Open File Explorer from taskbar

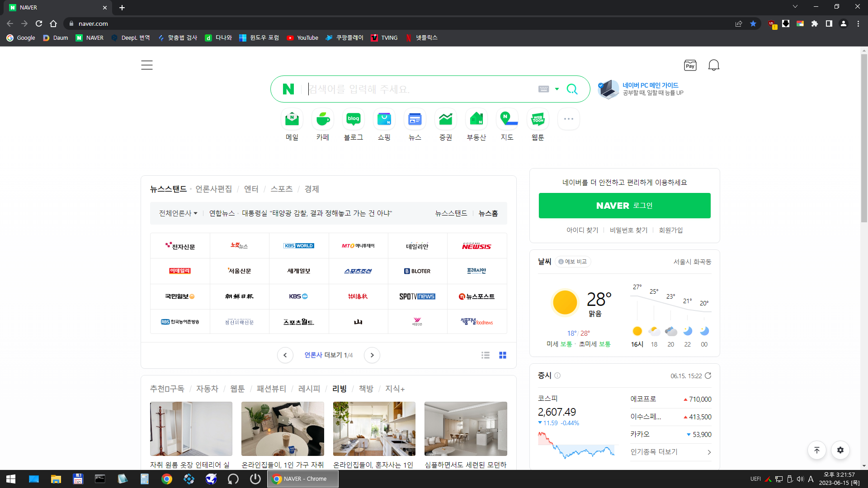[x=56, y=479]
